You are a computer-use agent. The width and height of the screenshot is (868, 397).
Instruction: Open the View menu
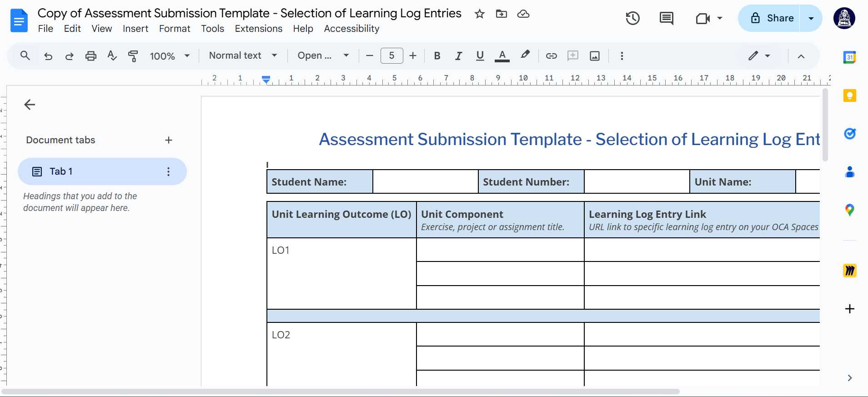point(101,29)
